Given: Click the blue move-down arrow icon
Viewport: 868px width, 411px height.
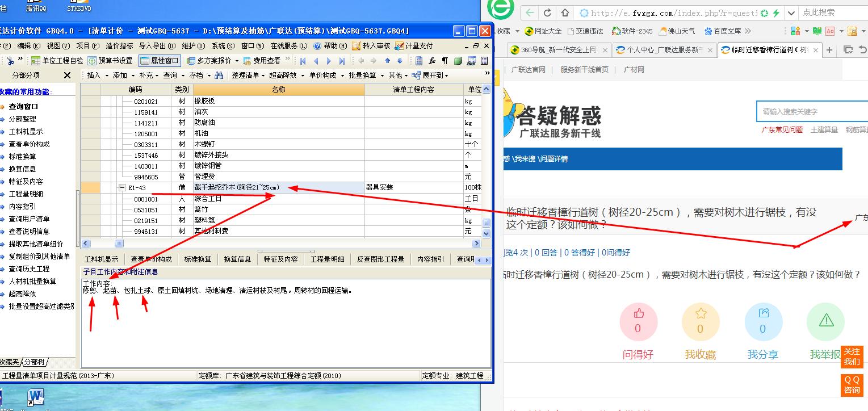Looking at the screenshot, I should click(x=400, y=61).
